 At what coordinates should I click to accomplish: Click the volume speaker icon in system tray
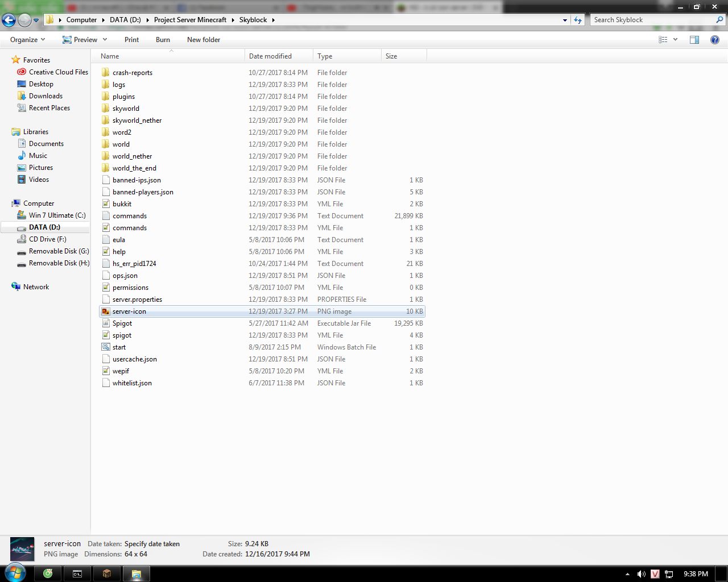pos(641,574)
